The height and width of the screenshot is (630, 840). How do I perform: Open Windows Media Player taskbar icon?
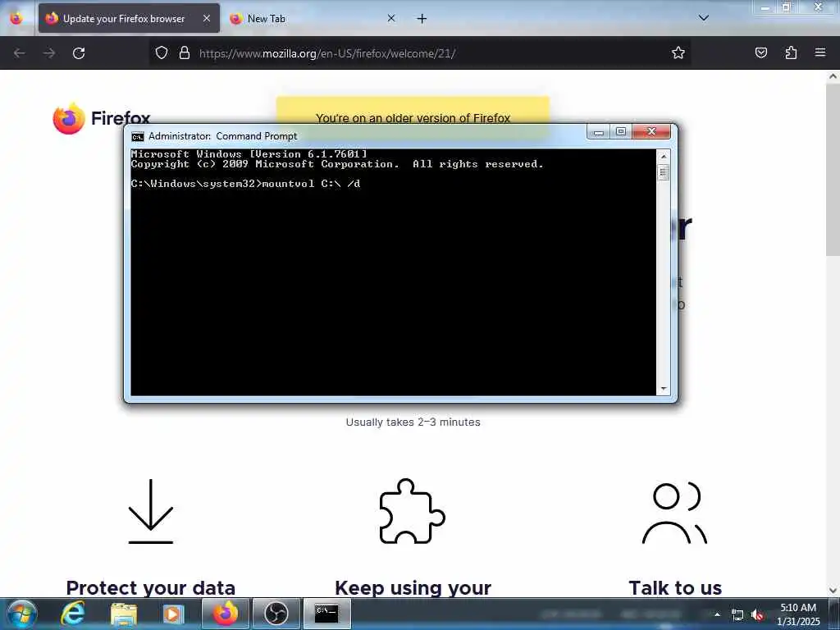pos(173,614)
